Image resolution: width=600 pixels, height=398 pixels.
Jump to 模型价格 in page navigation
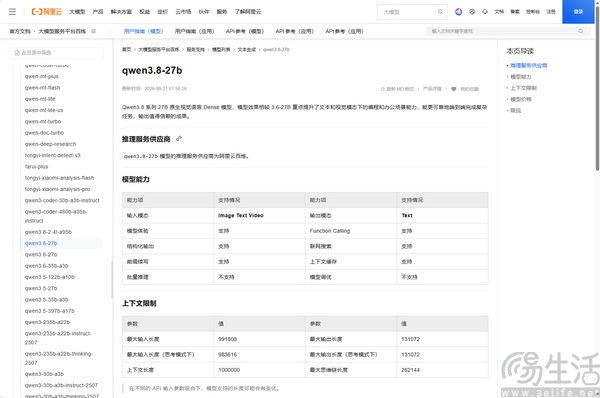click(521, 99)
